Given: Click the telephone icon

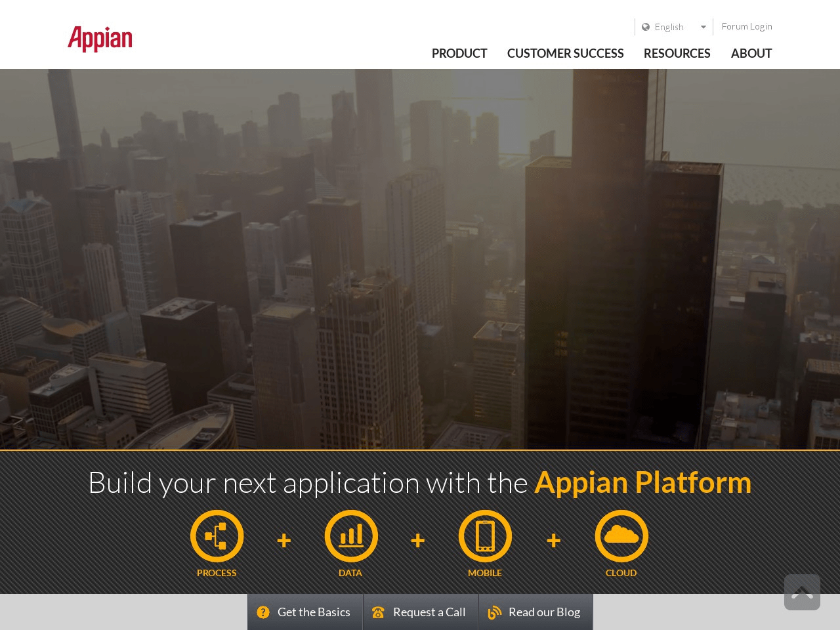Looking at the screenshot, I should [x=378, y=613].
